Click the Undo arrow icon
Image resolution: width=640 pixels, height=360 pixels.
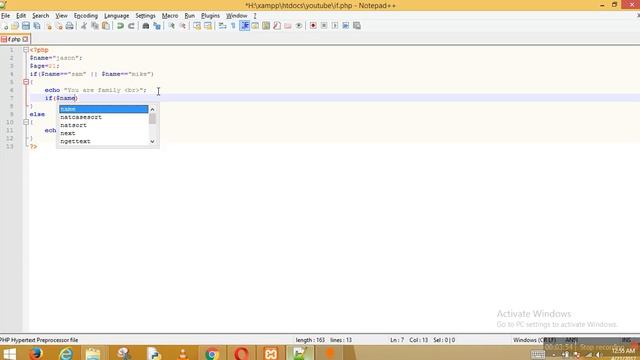pos(120,26)
